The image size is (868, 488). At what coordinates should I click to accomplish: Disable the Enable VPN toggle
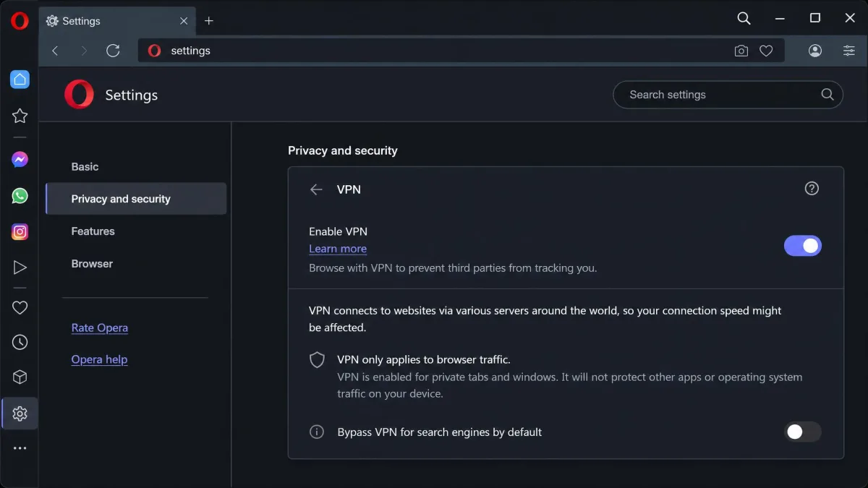[x=803, y=246]
